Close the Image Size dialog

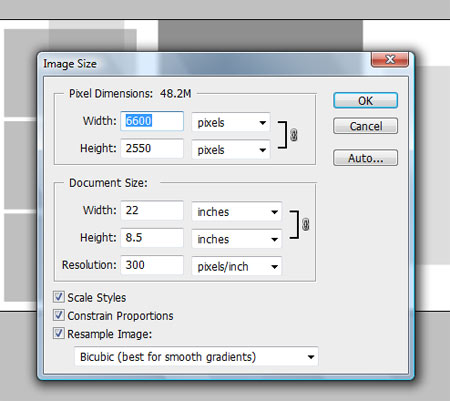point(390,60)
